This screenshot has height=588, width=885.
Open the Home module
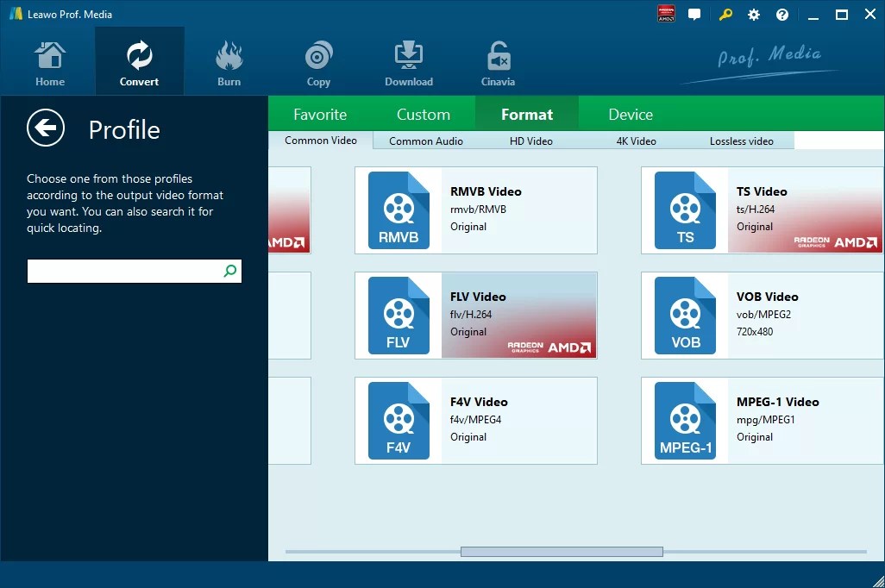tap(49, 60)
